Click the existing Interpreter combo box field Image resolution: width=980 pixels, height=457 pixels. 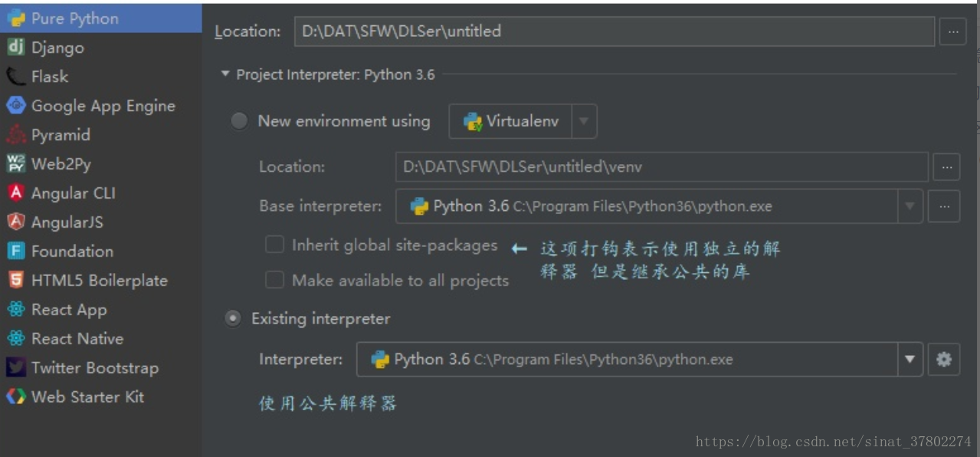[x=640, y=359]
